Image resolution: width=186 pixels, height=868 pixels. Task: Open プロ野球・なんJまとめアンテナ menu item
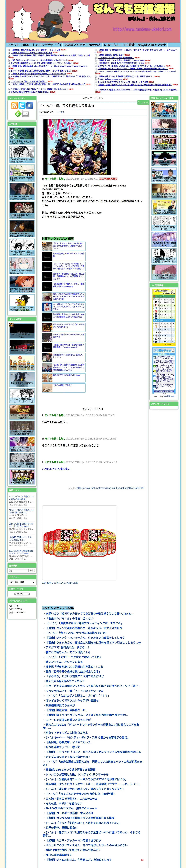[144, 45]
